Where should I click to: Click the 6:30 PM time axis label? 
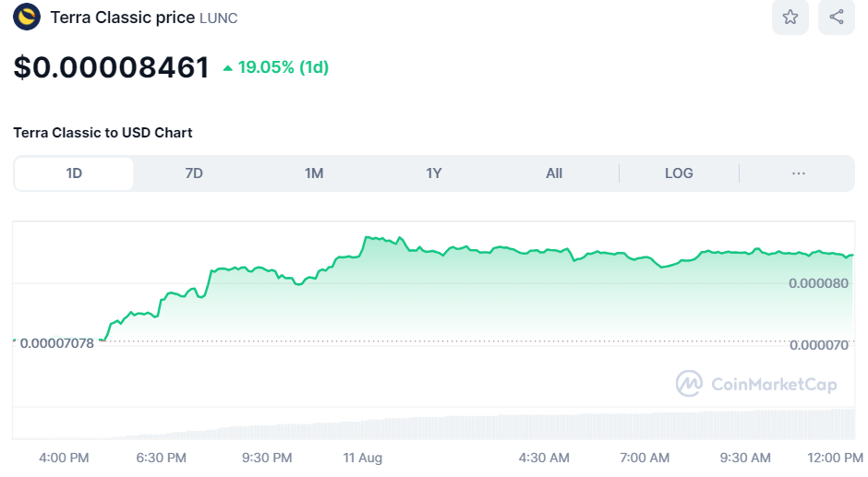pos(161,459)
